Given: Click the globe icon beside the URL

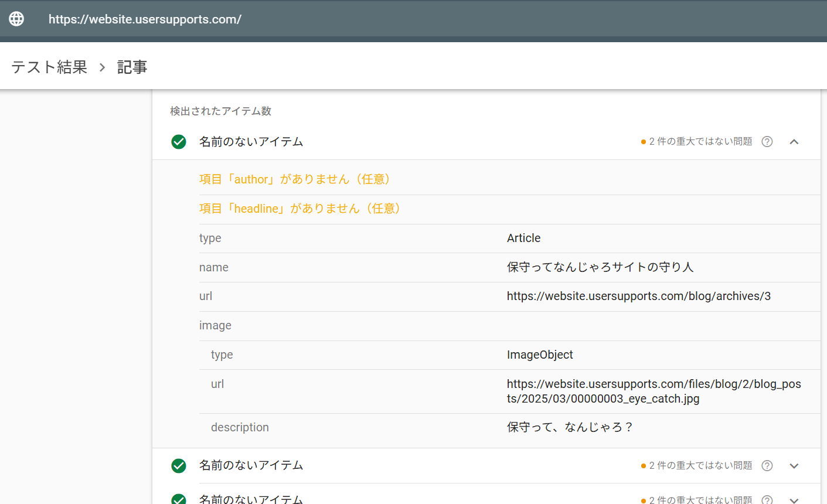Looking at the screenshot, I should [x=16, y=19].
